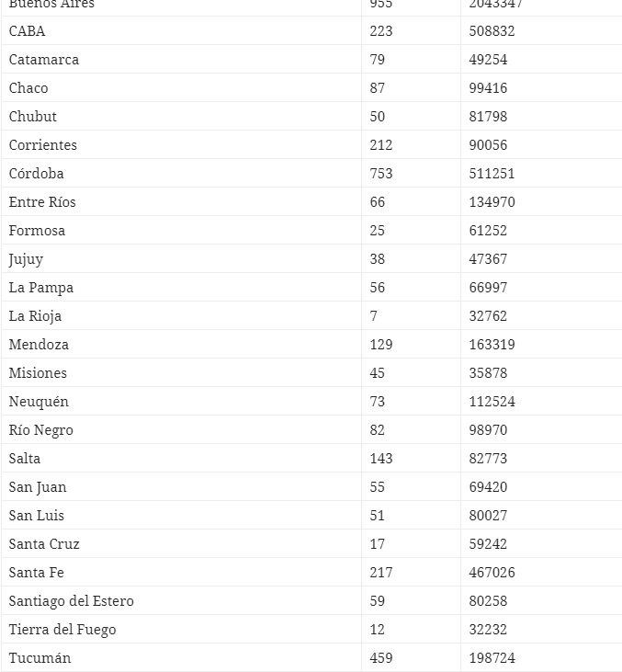The width and height of the screenshot is (622, 672).
Task: Select Tucumán's value 198724
Action: coord(492,658)
